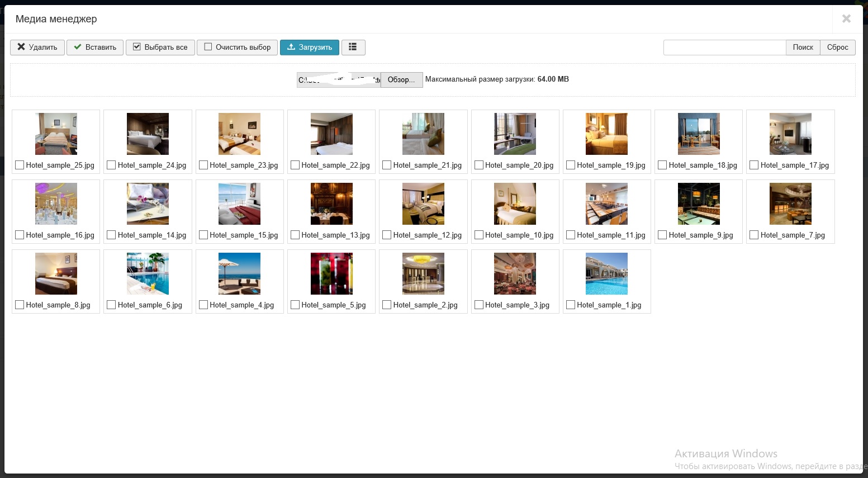Upload file with Загрузить button
Image resolution: width=868 pixels, height=478 pixels.
click(x=309, y=48)
